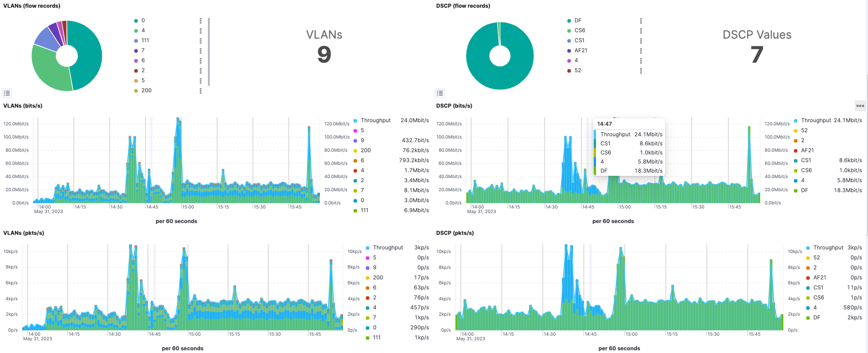Select series 7 in VLANs (bits/s) legend
This screenshot has height=353, width=868.
[x=362, y=190]
